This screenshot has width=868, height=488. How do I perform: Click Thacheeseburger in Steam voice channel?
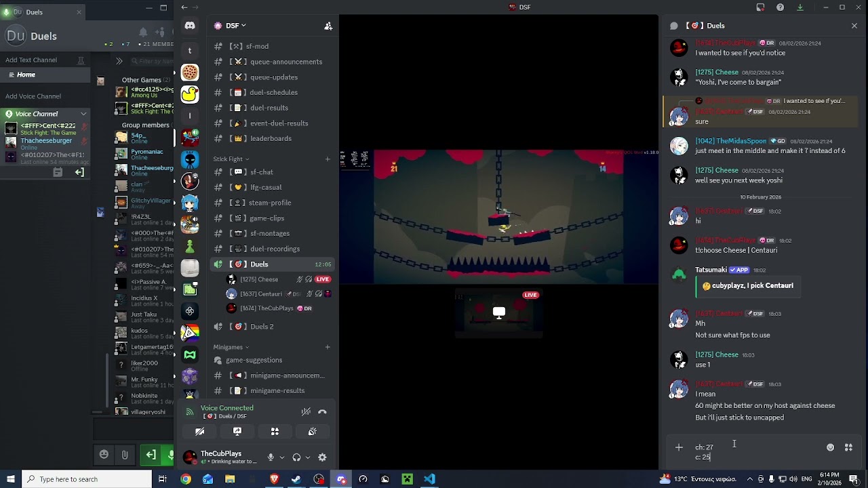(46, 143)
